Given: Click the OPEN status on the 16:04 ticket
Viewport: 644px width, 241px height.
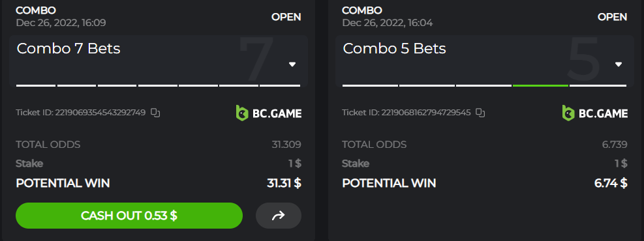Looking at the screenshot, I should pos(613,17).
